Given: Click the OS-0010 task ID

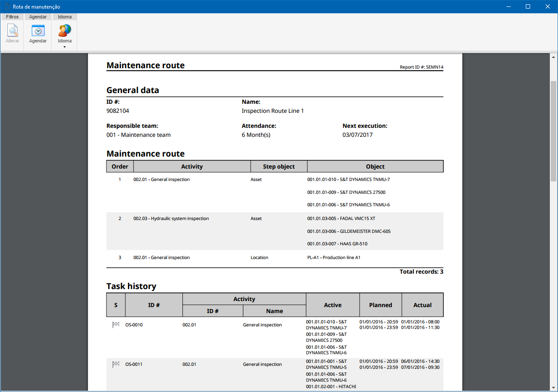Looking at the screenshot, I should pos(134,325).
